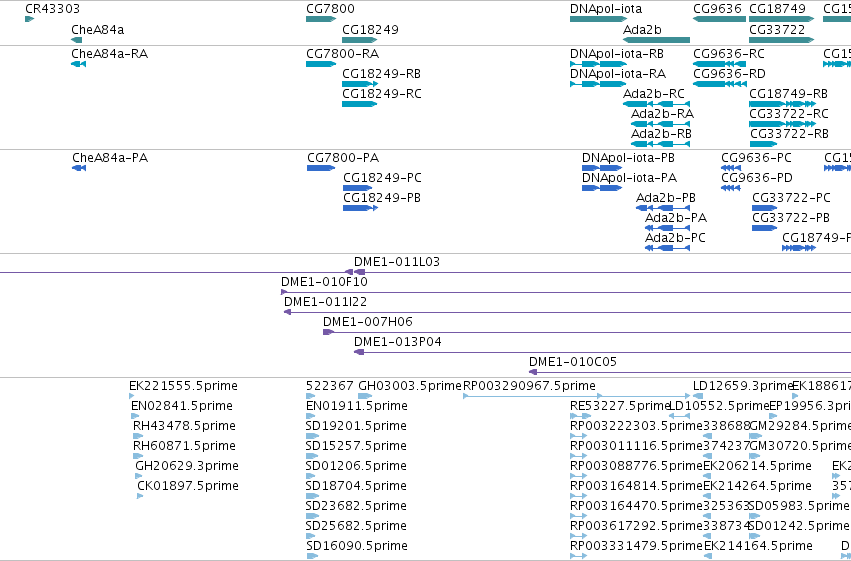Click the CK01897.5prime EST label
The width and height of the screenshot is (851, 561).
188,486
